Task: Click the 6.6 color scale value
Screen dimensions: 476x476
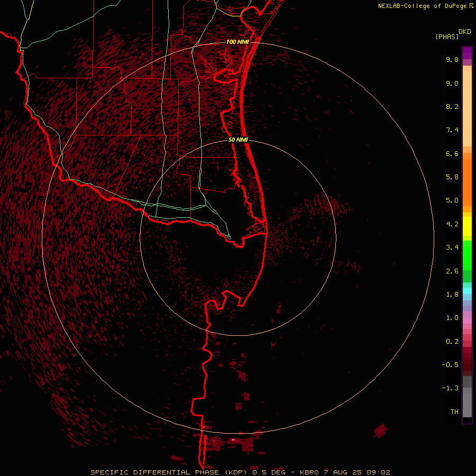Action: (x=452, y=153)
